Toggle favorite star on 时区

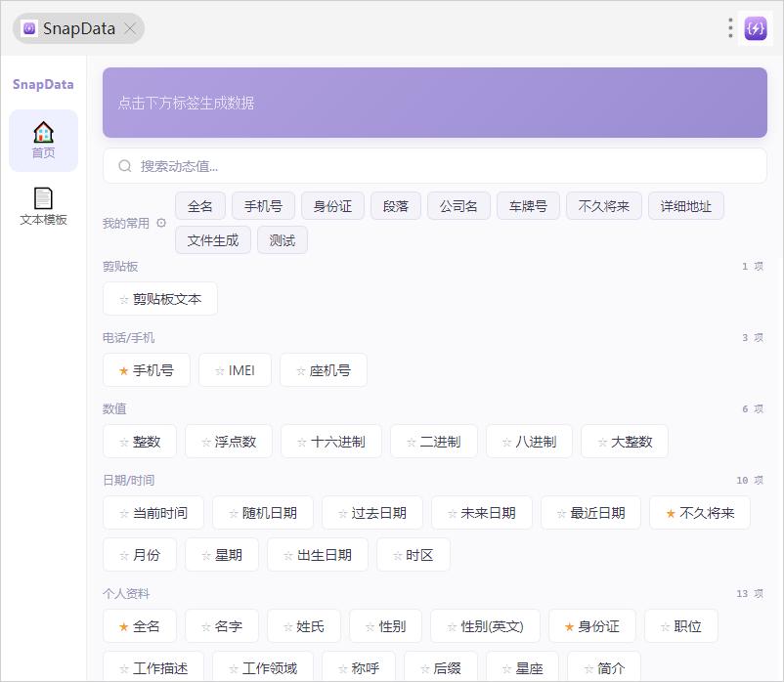click(398, 556)
